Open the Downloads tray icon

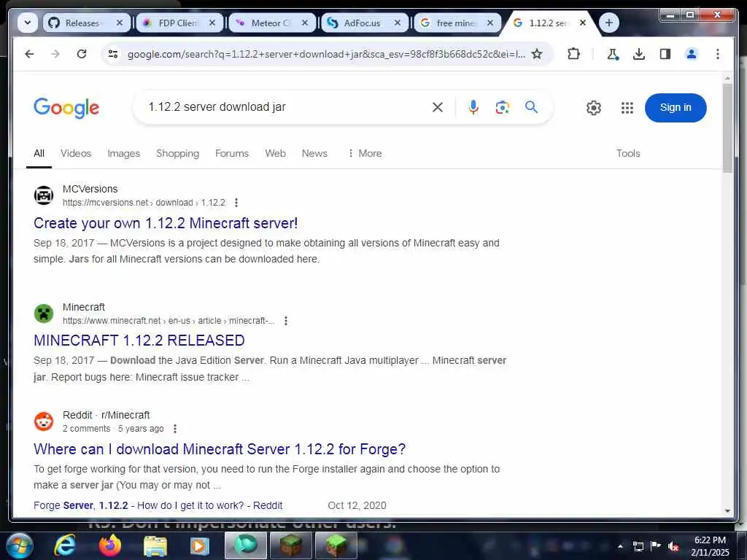pyautogui.click(x=639, y=54)
